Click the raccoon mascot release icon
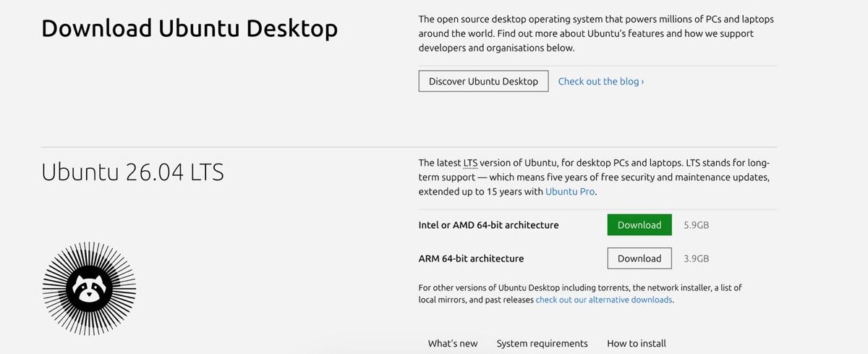 click(x=89, y=289)
